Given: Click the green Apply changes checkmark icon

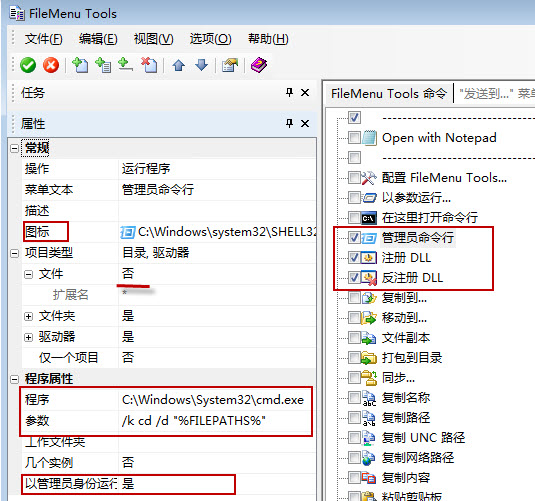Looking at the screenshot, I should pyautogui.click(x=28, y=65).
